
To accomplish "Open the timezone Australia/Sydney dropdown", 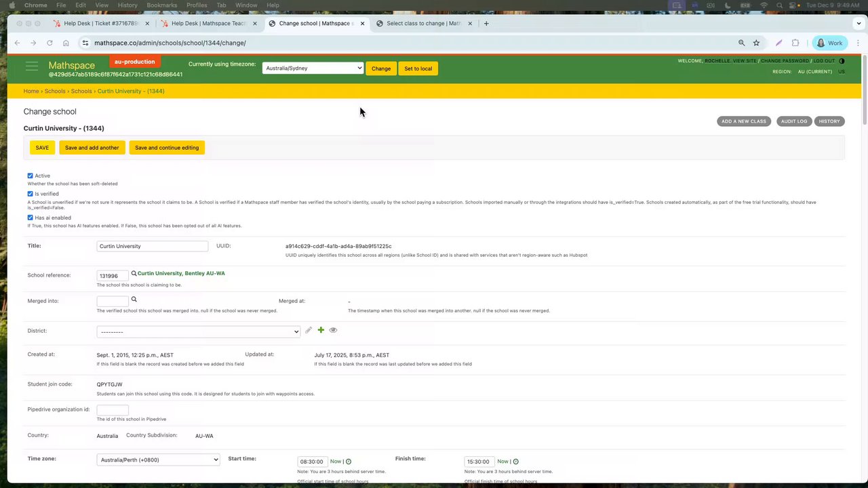I will [313, 68].
